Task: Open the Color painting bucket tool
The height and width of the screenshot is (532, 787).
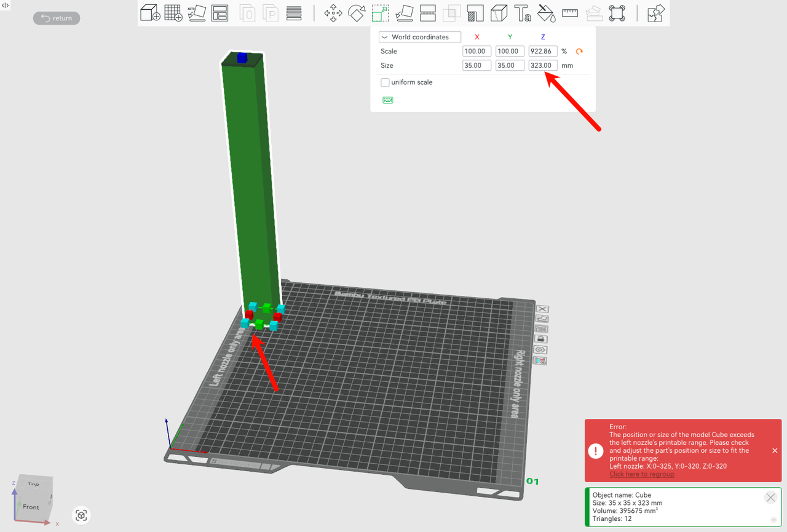Action: [546, 13]
